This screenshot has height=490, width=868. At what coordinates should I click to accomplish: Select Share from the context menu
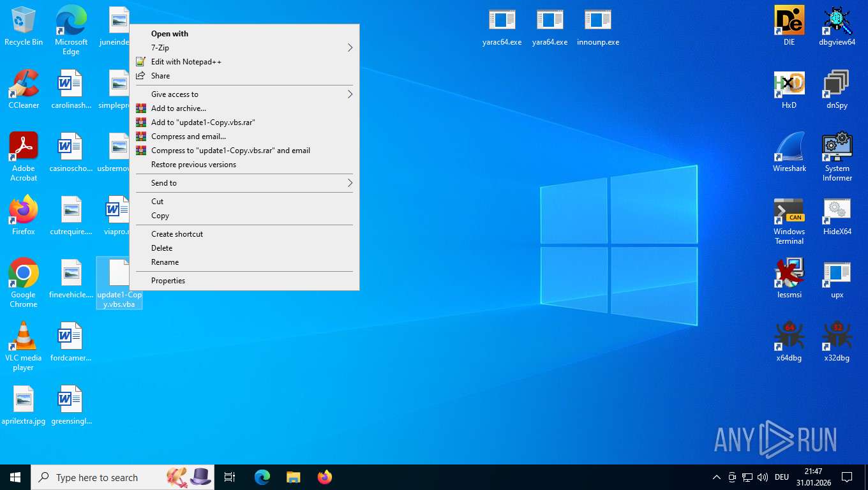[244, 76]
